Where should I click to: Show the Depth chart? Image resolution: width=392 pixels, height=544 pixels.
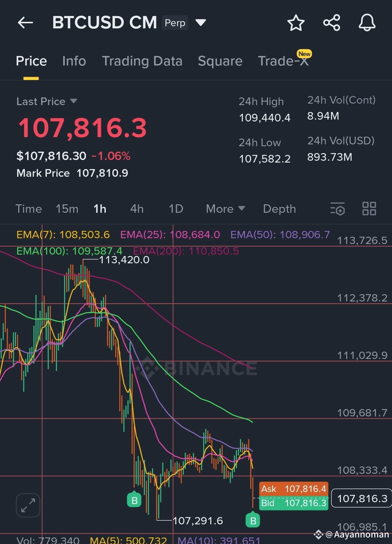(x=279, y=209)
